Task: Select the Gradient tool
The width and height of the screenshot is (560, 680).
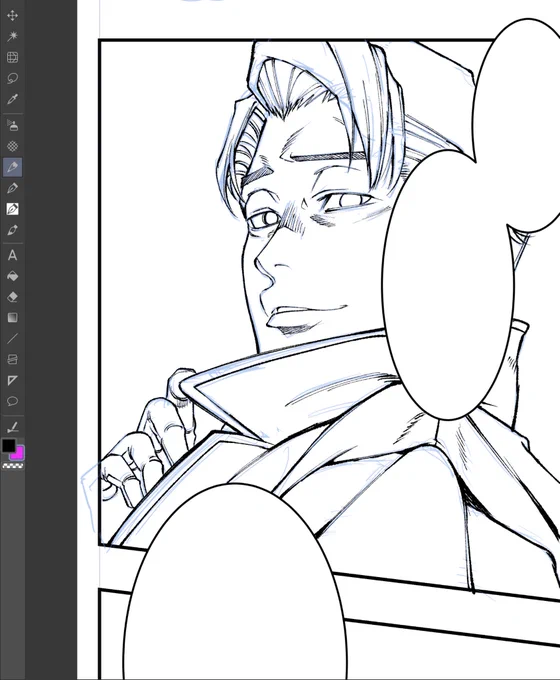Action: click(12, 318)
